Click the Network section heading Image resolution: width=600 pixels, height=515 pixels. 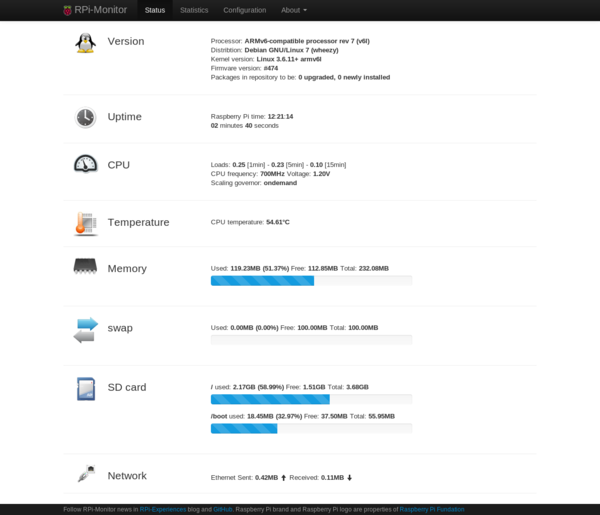point(127,476)
